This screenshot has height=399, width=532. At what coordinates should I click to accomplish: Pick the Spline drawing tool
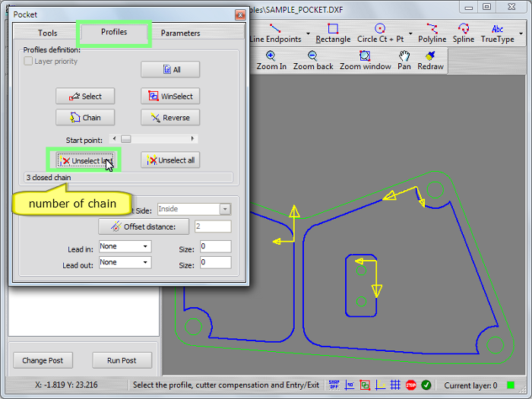coord(463,33)
